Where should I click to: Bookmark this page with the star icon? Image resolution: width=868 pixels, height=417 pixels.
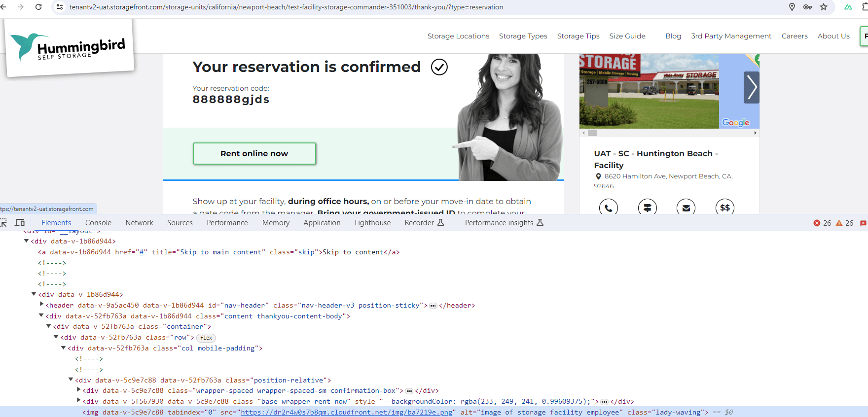pyautogui.click(x=824, y=7)
